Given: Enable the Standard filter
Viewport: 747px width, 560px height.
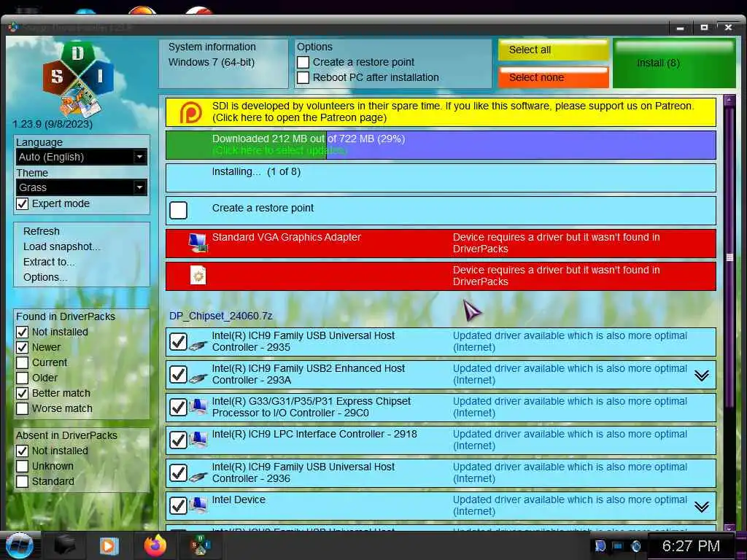Looking at the screenshot, I should tap(22, 481).
